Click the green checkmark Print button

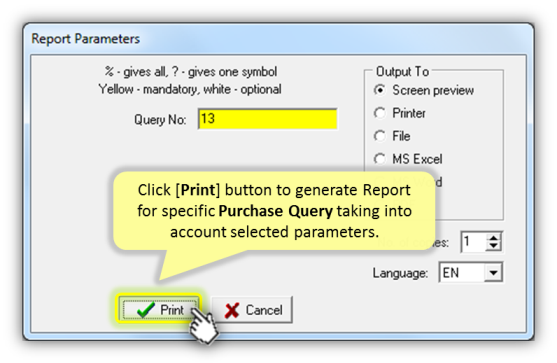158,309
